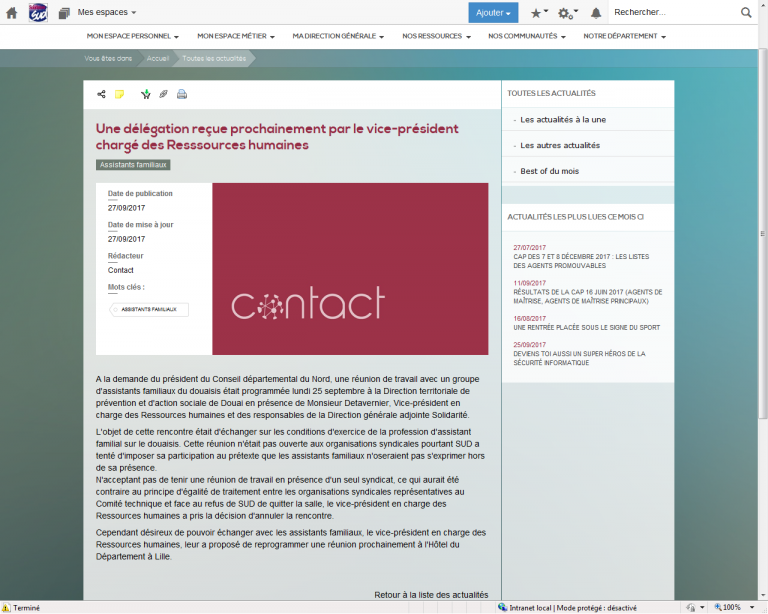This screenshot has width=768, height=614.
Task: Click the warning icon in status bar
Action: tap(6, 608)
